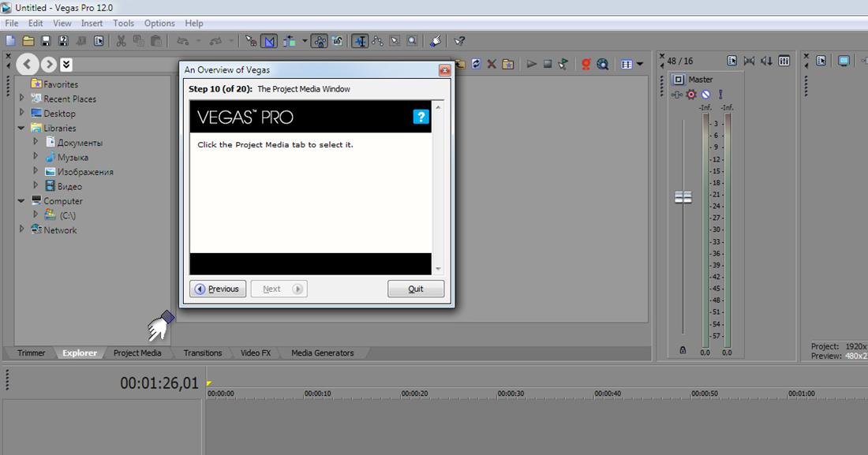
Task: Select the Envelope Edit tool
Action: [x=378, y=41]
